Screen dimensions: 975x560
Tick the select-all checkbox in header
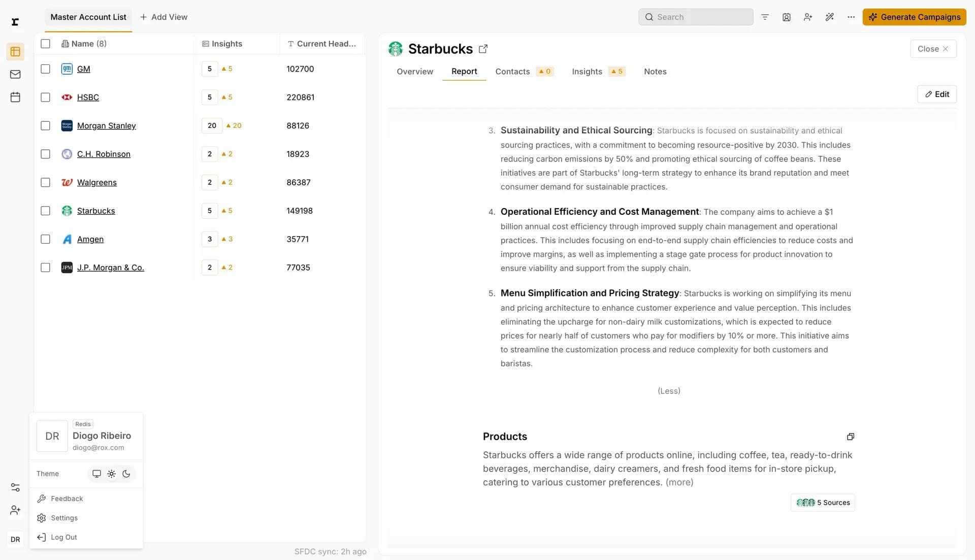pyautogui.click(x=45, y=44)
